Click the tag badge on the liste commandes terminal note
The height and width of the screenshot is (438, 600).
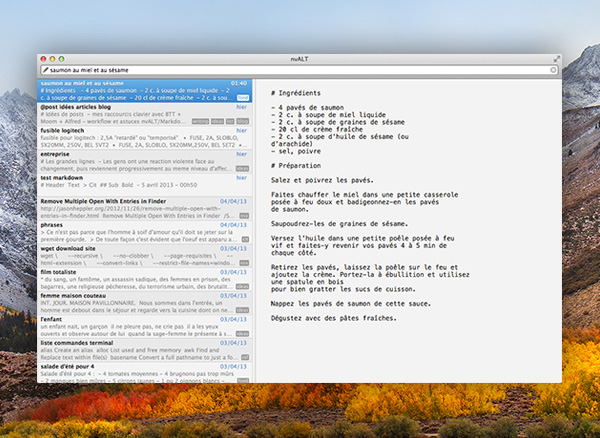click(x=245, y=358)
